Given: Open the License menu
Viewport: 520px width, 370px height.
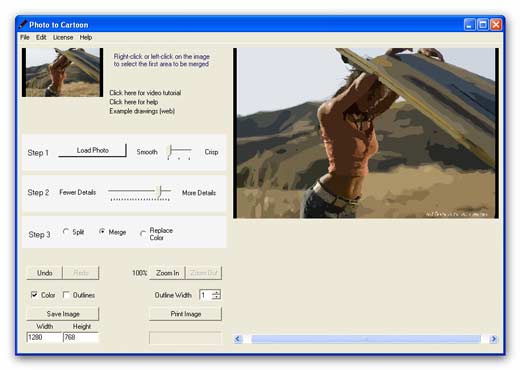Looking at the screenshot, I should pos(63,37).
